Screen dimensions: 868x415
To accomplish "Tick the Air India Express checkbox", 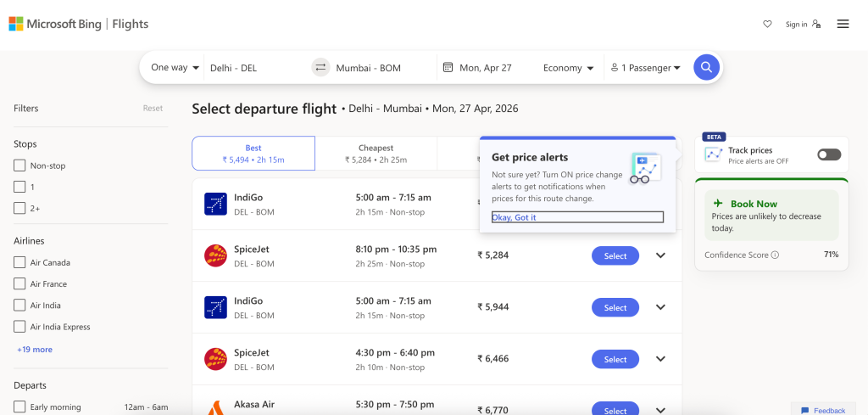I will [19, 327].
